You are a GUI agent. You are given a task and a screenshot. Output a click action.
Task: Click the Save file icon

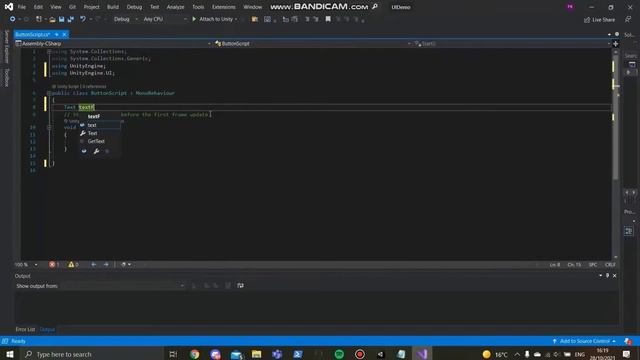pyautogui.click(x=62, y=19)
